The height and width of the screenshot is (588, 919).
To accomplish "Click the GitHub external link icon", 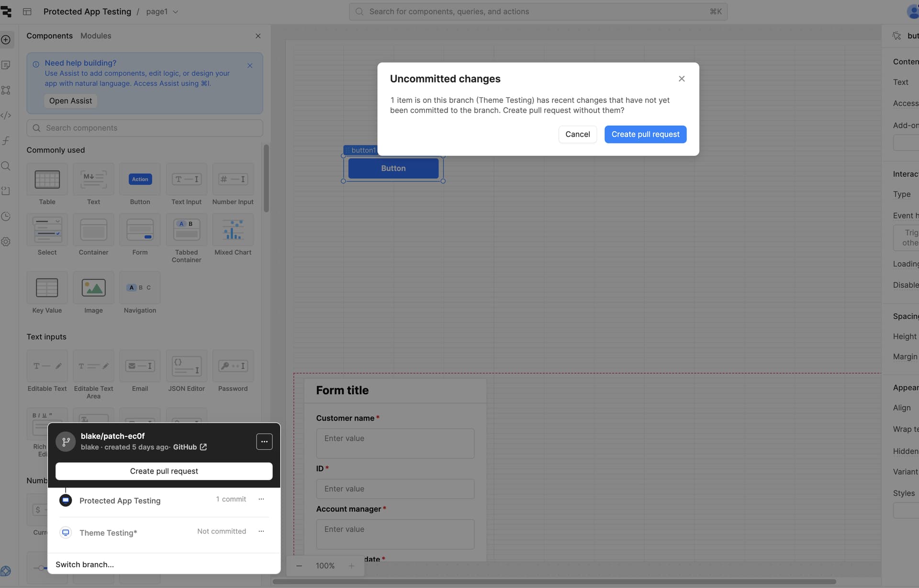I will point(203,447).
